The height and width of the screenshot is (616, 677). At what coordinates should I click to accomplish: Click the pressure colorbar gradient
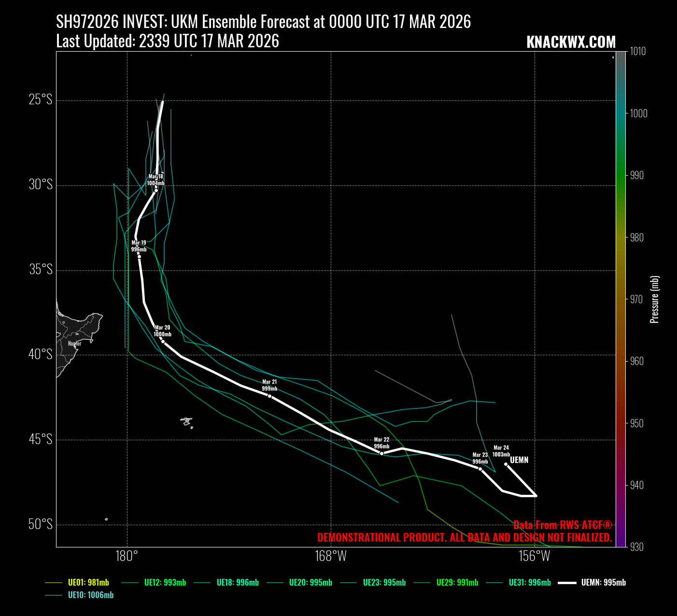(x=621, y=299)
